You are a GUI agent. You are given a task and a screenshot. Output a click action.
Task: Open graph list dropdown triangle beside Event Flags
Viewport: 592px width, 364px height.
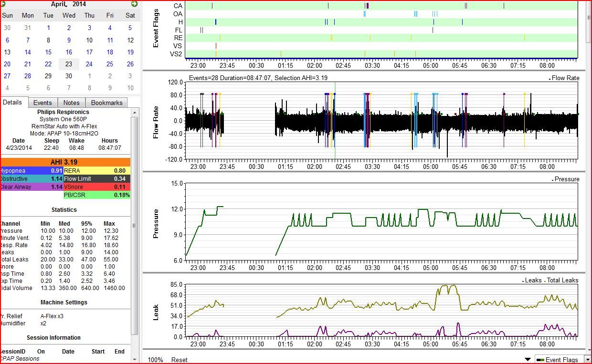click(528, 360)
